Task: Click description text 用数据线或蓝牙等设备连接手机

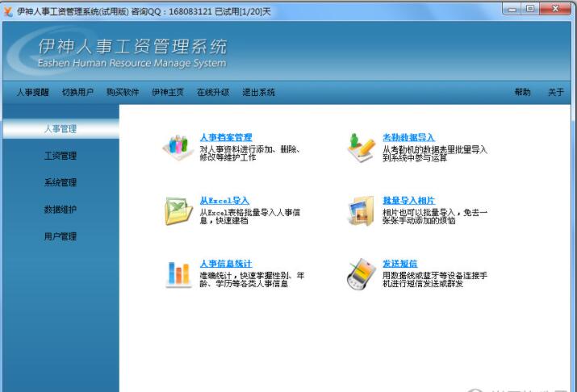Action: (435, 276)
